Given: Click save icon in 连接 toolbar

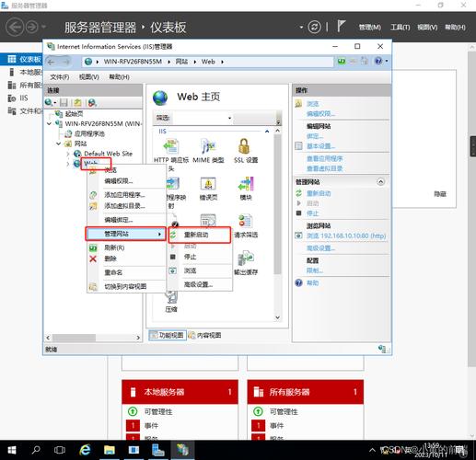Looking at the screenshot, I should coord(64,102).
